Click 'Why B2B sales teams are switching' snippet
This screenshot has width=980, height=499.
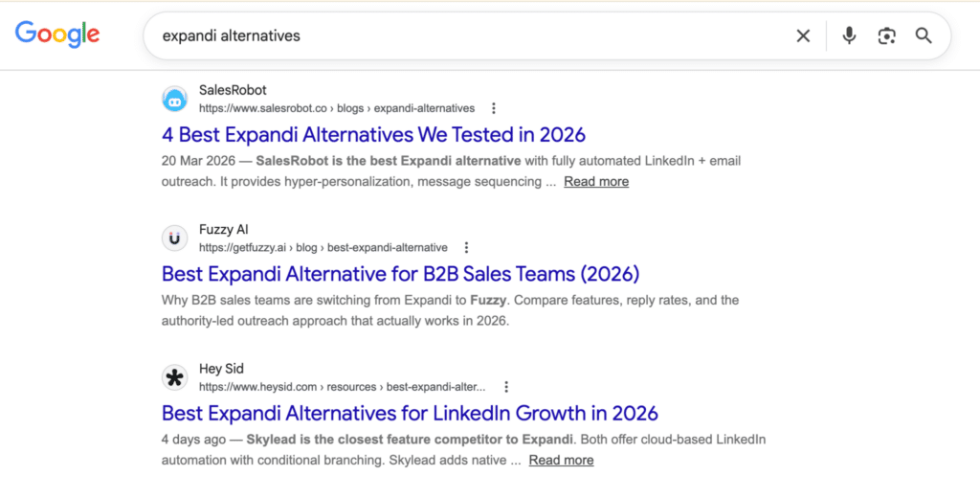point(450,310)
